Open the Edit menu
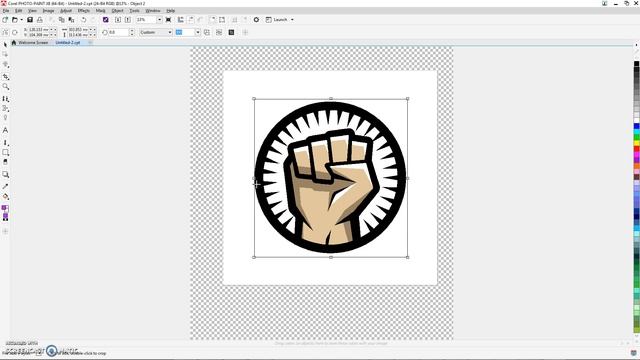 click(18, 11)
